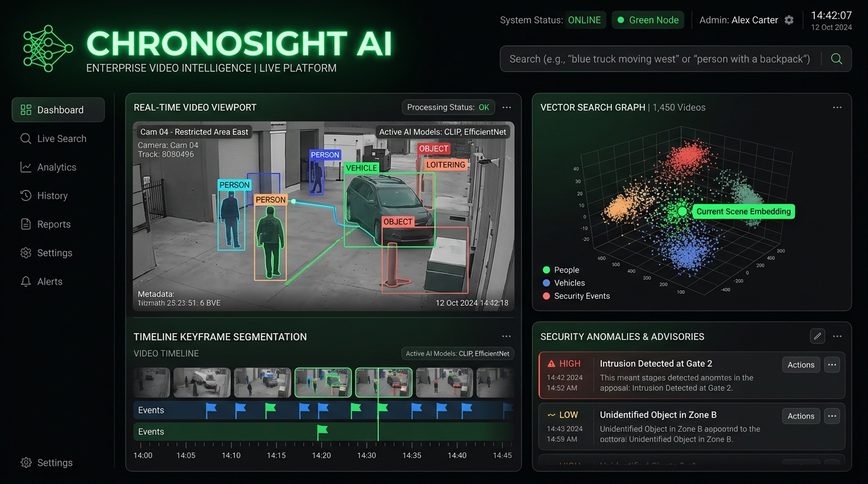Open the Real-Time Video Viewport options menu
The width and height of the screenshot is (868, 484).
(507, 107)
